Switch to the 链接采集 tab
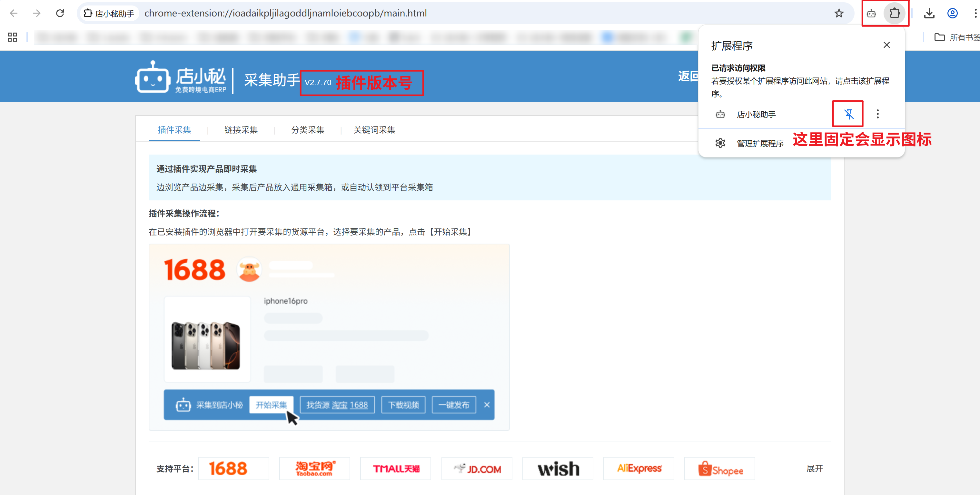This screenshot has height=495, width=980. point(241,130)
